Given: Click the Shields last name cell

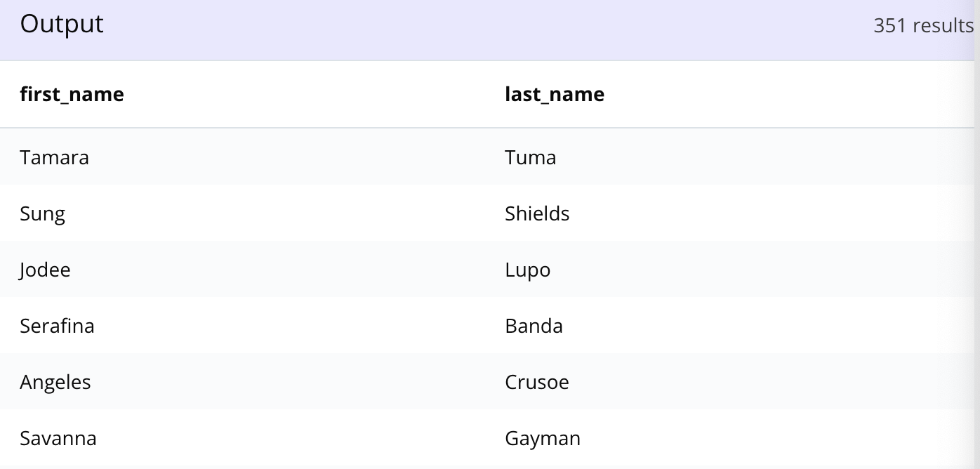Looking at the screenshot, I should (x=537, y=213).
